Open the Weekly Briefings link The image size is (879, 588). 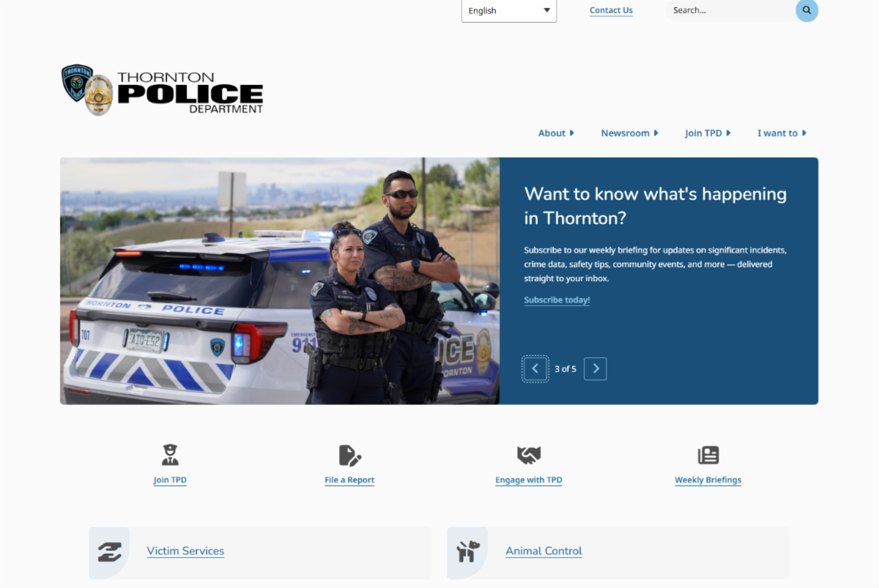[708, 480]
